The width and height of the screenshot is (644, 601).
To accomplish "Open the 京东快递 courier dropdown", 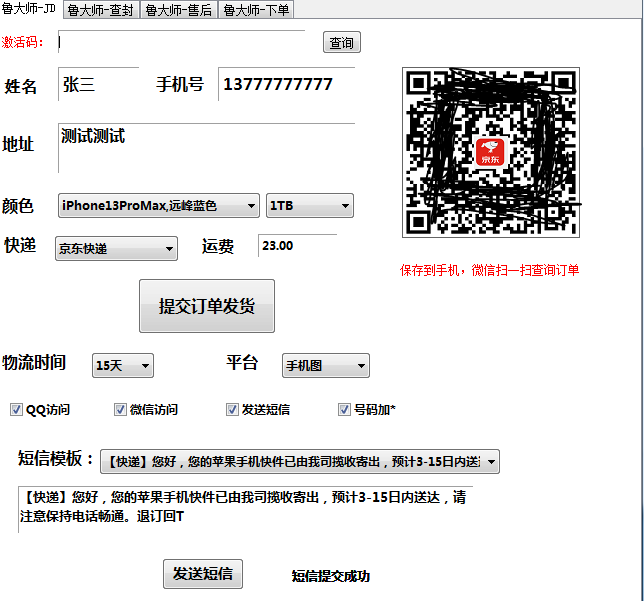I will point(116,249).
